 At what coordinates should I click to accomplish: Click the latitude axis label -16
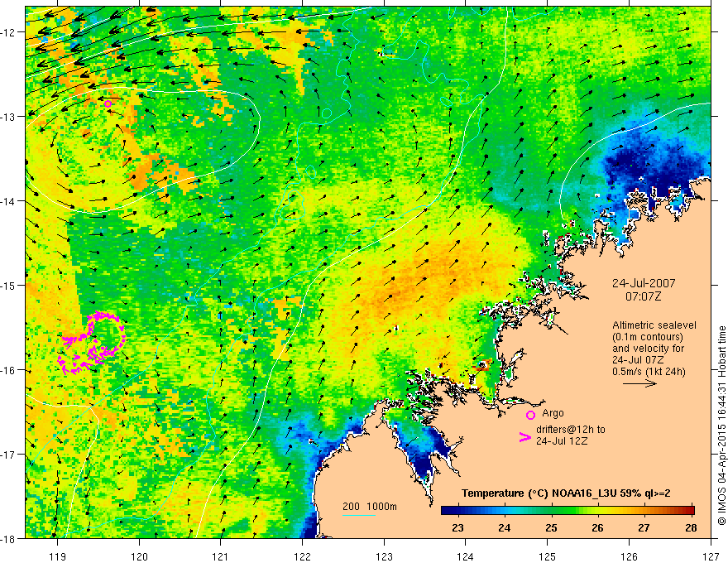click(x=9, y=370)
